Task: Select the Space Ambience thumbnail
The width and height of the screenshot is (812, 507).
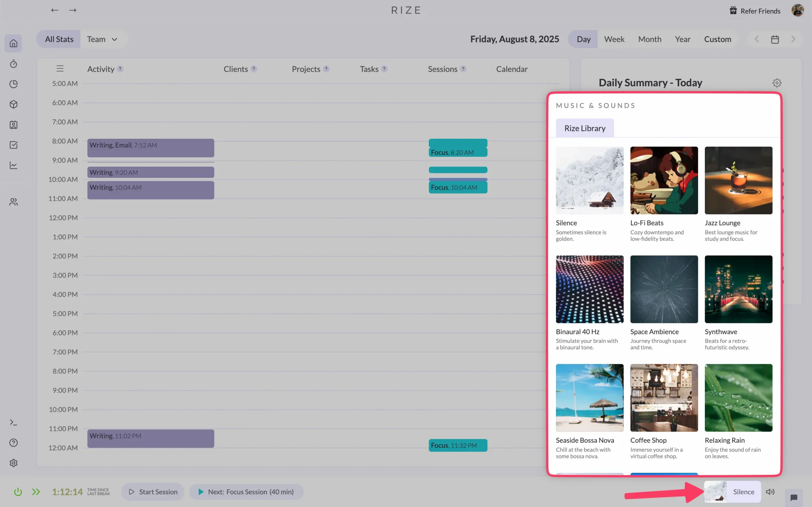Action: tap(664, 289)
